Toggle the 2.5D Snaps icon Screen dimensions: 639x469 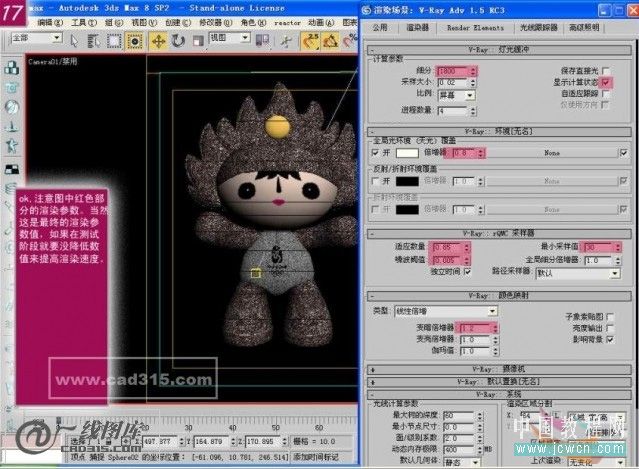click(311, 41)
